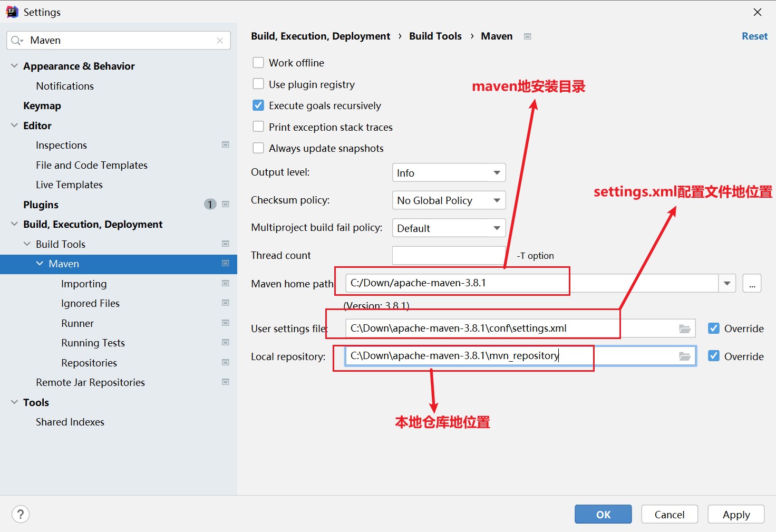Image resolution: width=776 pixels, height=532 pixels.
Task: Close the Settings dialog
Action: tap(758, 12)
